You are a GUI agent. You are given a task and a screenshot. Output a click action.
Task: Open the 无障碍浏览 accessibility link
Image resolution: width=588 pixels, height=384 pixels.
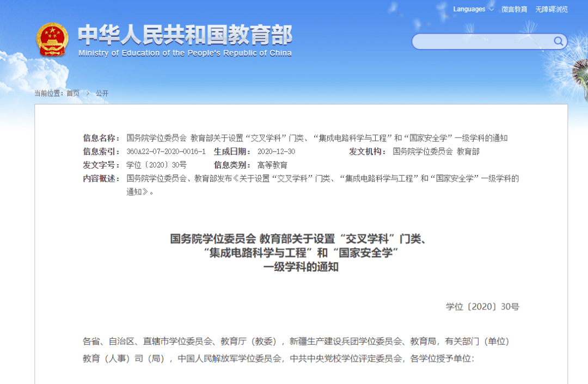point(551,9)
